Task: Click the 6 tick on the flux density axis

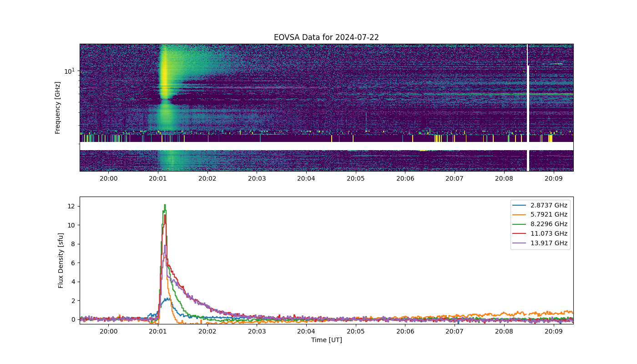Action: 73,263
